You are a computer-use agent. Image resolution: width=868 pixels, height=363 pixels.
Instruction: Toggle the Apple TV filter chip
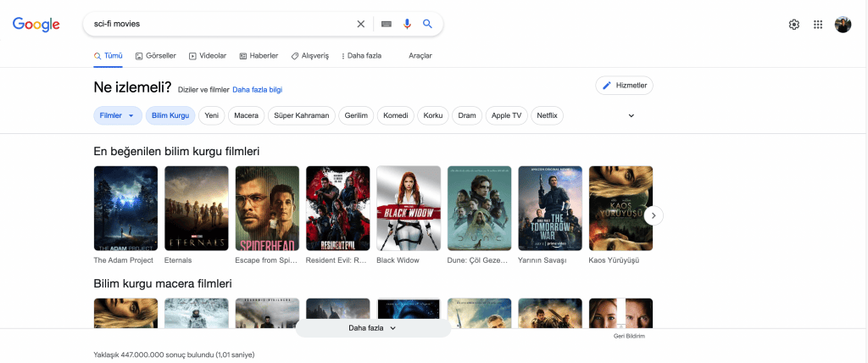[507, 116]
